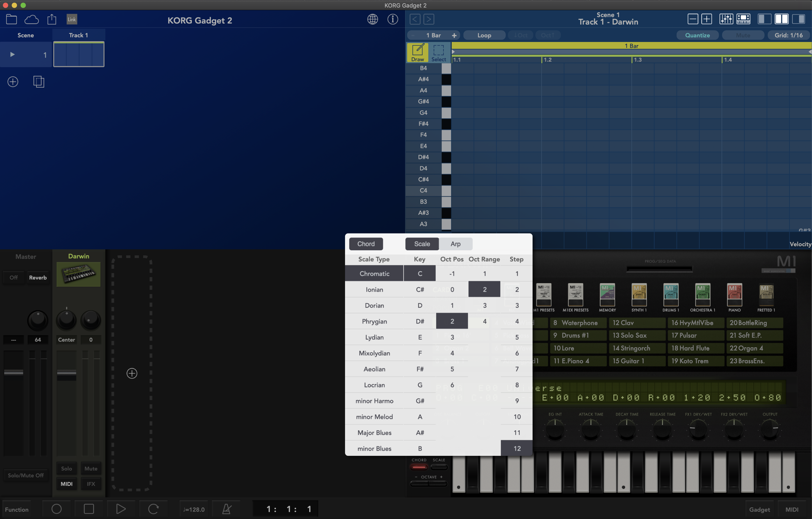Toggle Solo on Darwin track

[66, 468]
